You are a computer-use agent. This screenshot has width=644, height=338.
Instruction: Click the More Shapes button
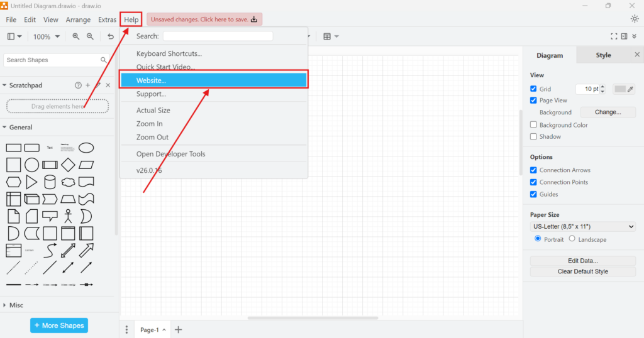point(59,325)
